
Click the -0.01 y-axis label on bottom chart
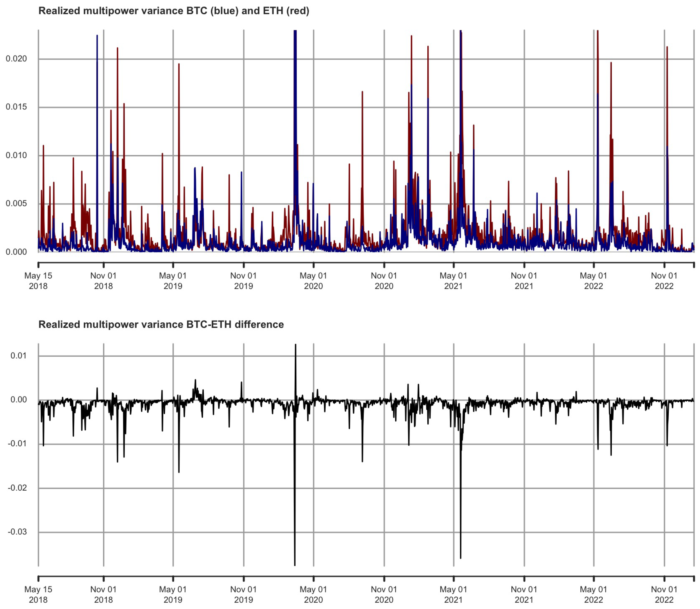click(x=17, y=444)
